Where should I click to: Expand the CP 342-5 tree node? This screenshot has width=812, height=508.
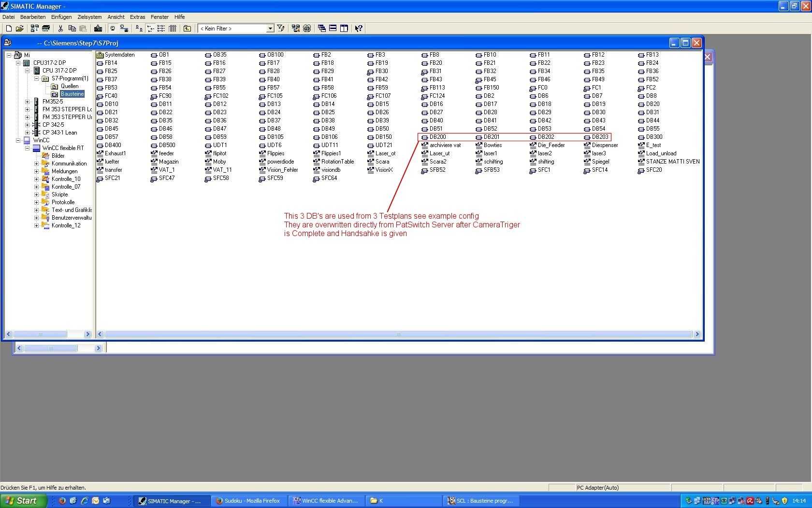point(27,125)
